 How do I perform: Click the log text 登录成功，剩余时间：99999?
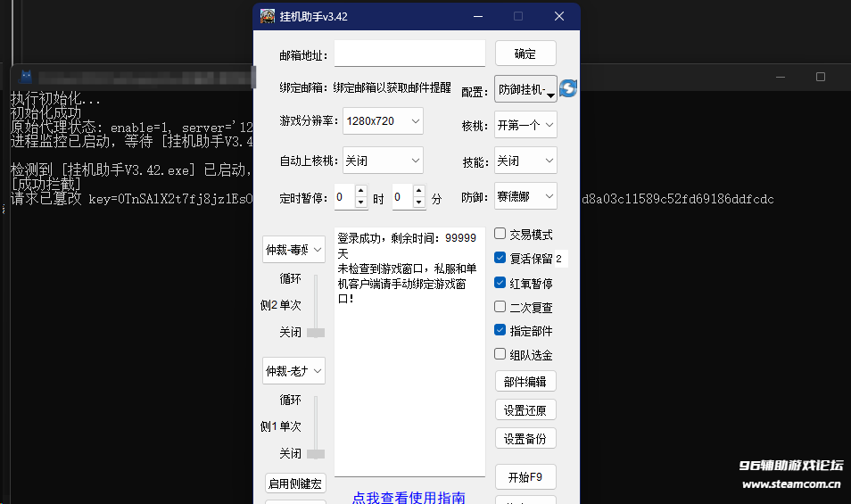click(x=407, y=238)
